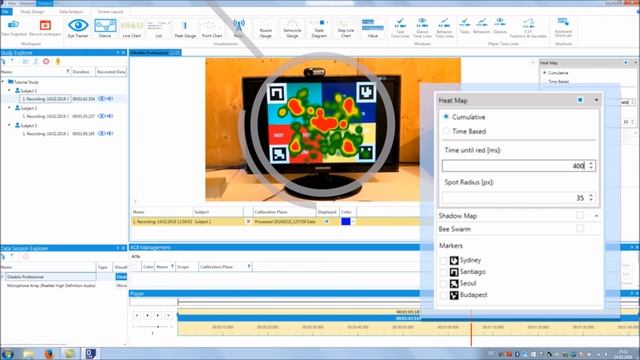Viewport: 640px width, 360px height.
Task: Select the Measure mode tab in title bar
Action: 27,3
